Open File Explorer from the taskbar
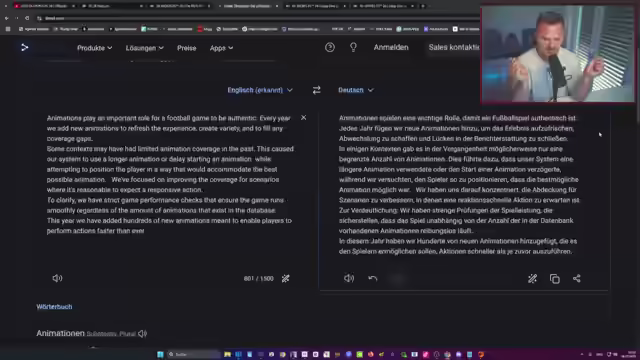Screen dimensions: 640x360 227,354
